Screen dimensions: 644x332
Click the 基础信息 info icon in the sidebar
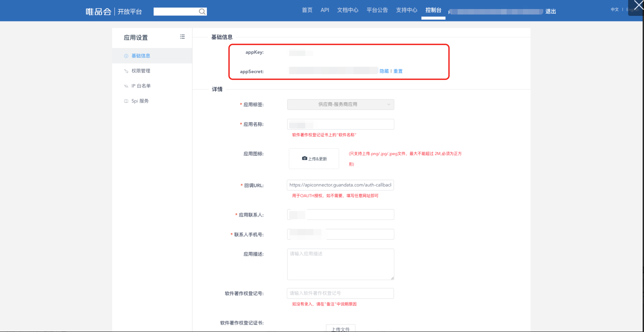[126, 56]
